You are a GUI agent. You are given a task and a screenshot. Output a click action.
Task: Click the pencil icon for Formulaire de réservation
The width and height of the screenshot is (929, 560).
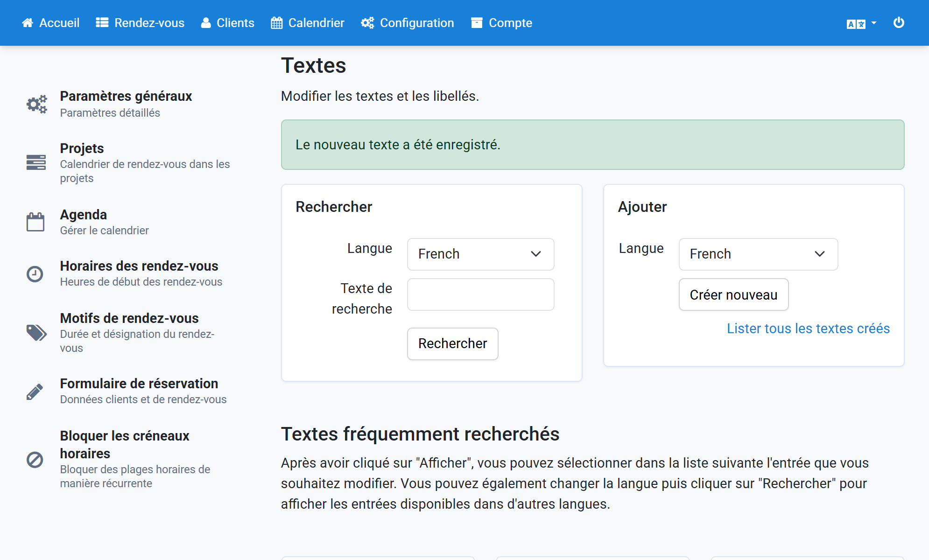tap(35, 392)
